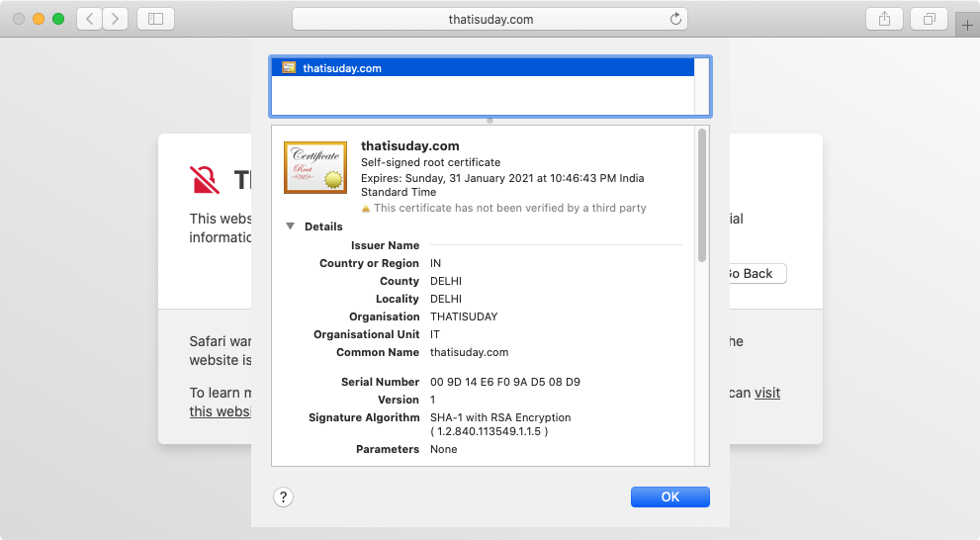Select thatisuday.com row in the certificate list
This screenshot has width=980, height=540.
483,68
